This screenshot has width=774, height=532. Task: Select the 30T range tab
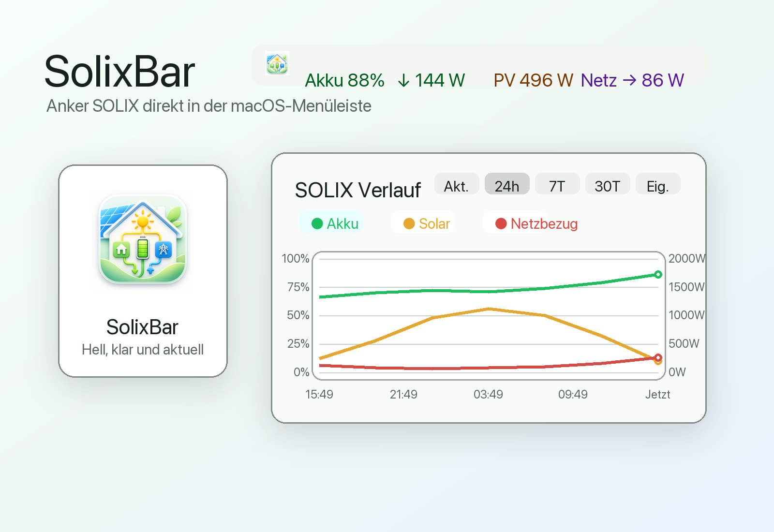click(x=608, y=184)
